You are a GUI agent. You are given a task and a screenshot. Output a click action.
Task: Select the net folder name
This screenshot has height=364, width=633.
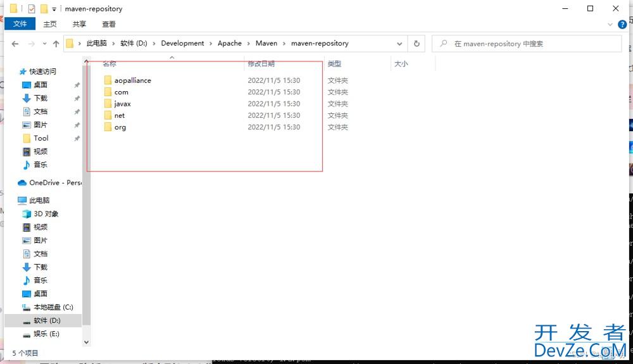(120, 115)
